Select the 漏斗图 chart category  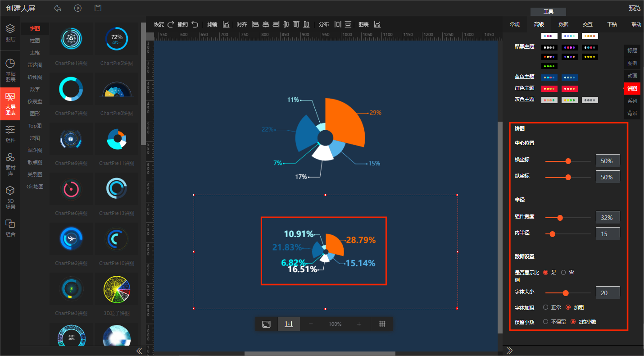pos(35,150)
